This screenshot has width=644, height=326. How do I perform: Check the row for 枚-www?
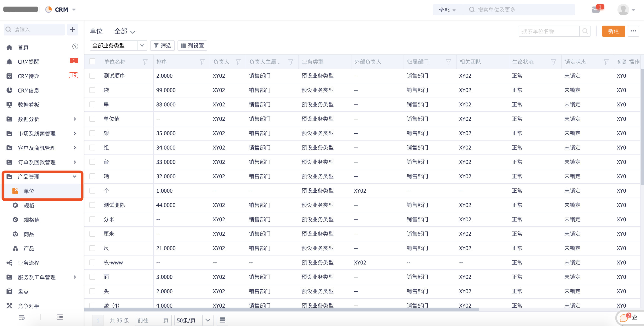[92, 262]
